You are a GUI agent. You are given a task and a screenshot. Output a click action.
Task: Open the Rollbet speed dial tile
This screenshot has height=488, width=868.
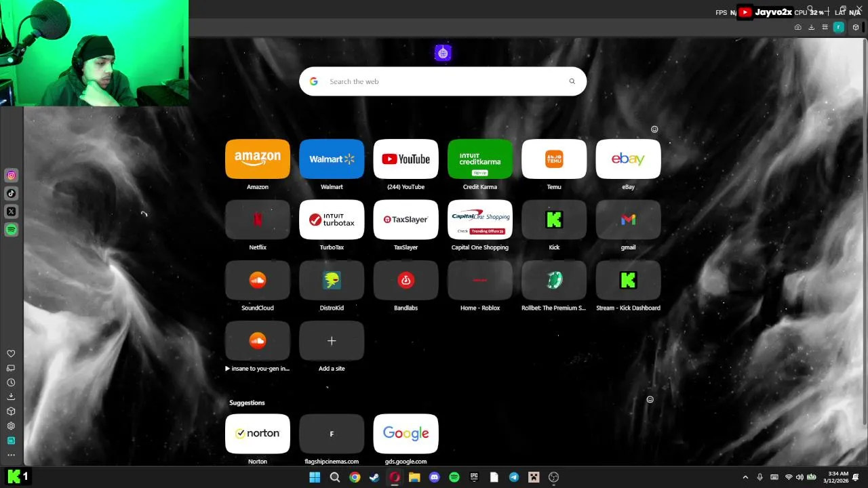(554, 280)
